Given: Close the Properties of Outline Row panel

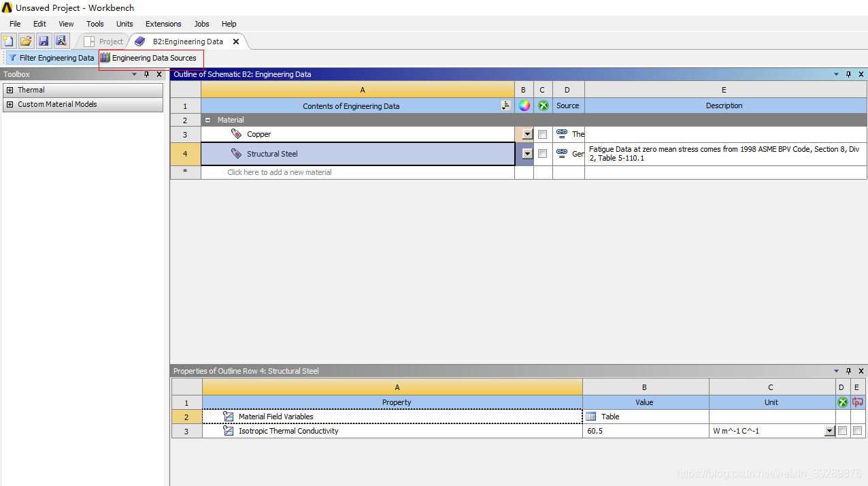Looking at the screenshot, I should (861, 371).
